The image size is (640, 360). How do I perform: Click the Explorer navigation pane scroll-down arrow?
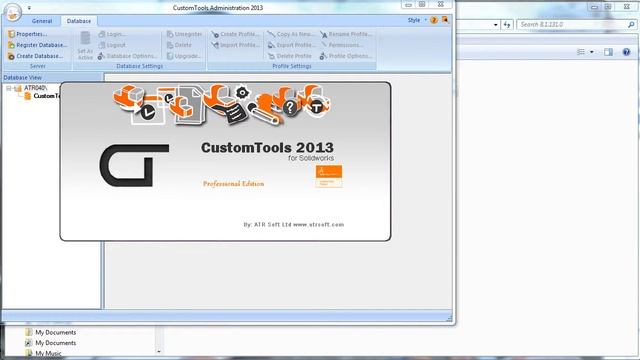point(159,351)
